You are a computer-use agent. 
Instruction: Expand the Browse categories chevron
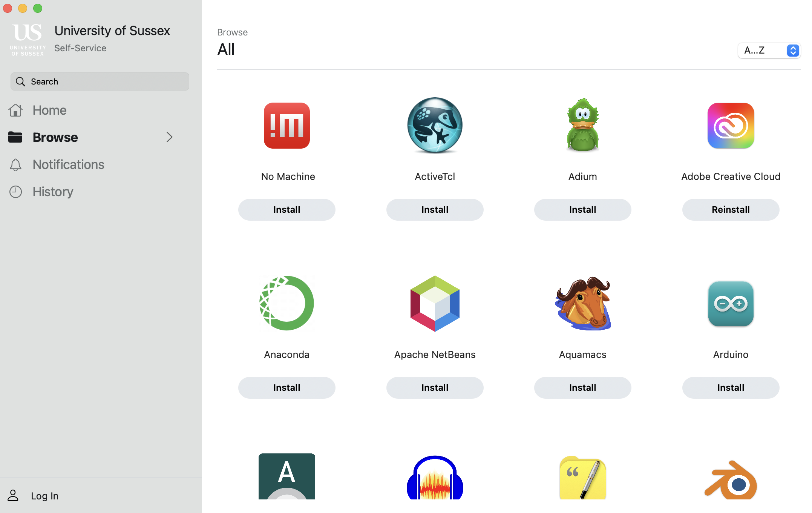170,137
